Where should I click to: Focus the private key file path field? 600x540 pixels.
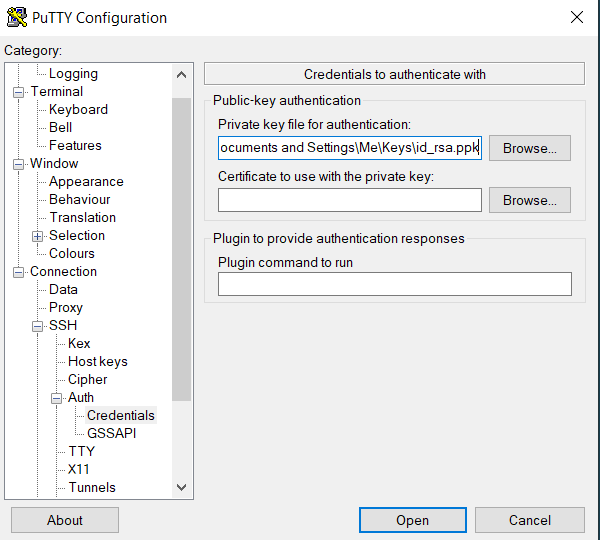point(350,148)
